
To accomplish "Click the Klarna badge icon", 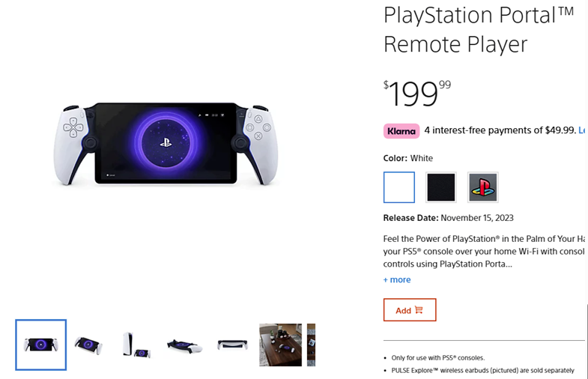I will point(401,130).
